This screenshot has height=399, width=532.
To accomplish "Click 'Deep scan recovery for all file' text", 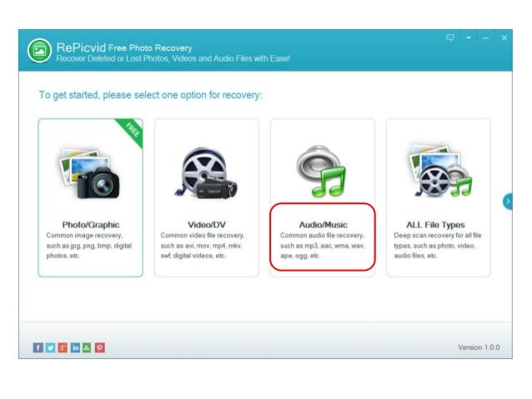I will [437, 235].
